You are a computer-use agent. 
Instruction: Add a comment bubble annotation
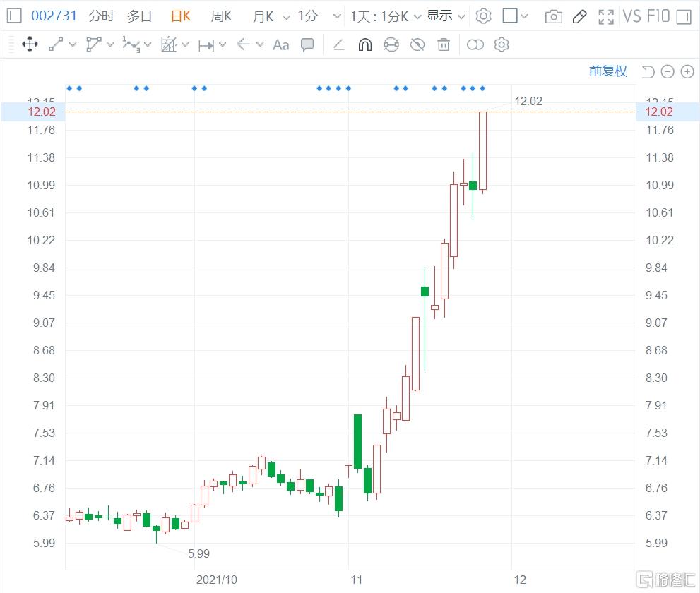(x=307, y=44)
